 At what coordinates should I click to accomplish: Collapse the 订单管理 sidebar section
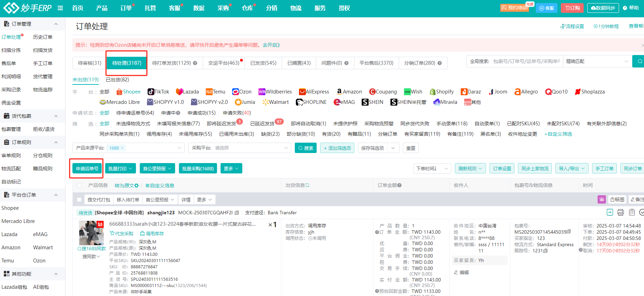(x=56, y=24)
